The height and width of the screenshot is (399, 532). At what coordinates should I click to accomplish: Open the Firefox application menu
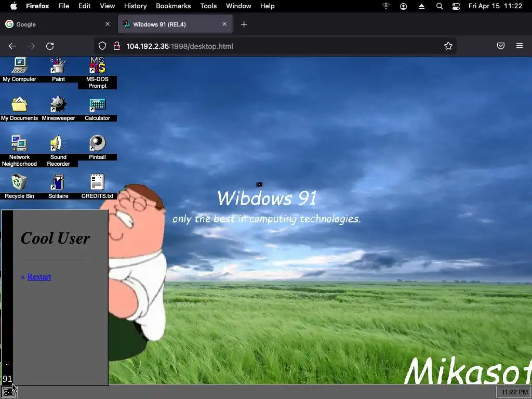pos(37,6)
